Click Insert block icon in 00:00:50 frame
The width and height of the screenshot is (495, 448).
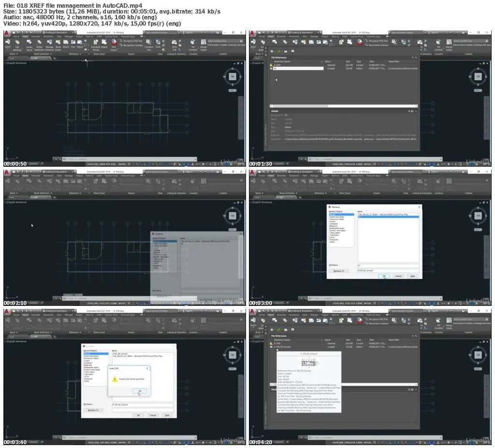point(8,43)
